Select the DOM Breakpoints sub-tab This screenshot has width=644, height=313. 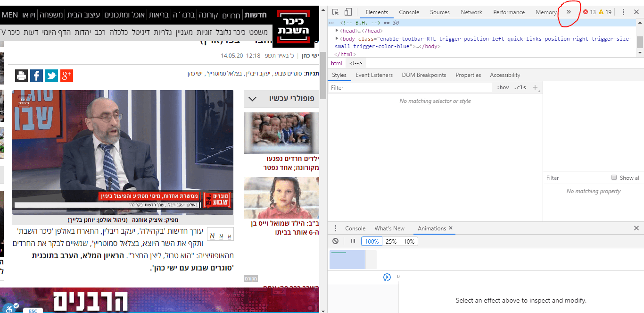424,75
